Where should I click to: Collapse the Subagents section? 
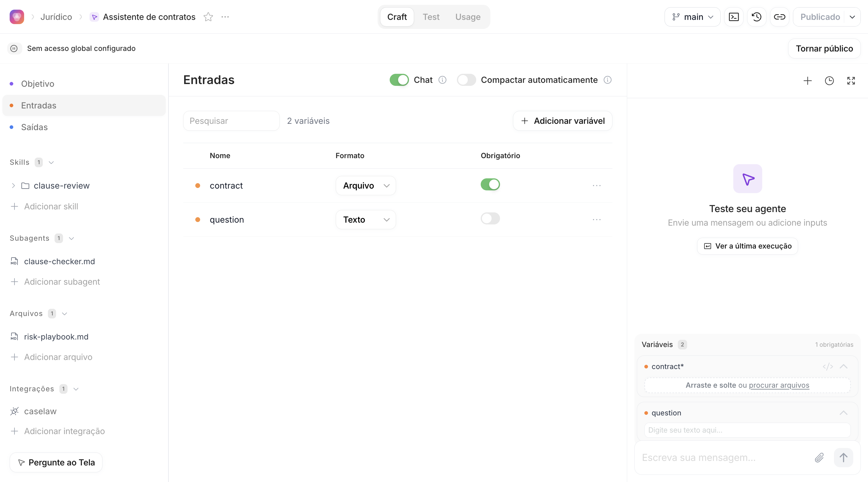pos(71,238)
